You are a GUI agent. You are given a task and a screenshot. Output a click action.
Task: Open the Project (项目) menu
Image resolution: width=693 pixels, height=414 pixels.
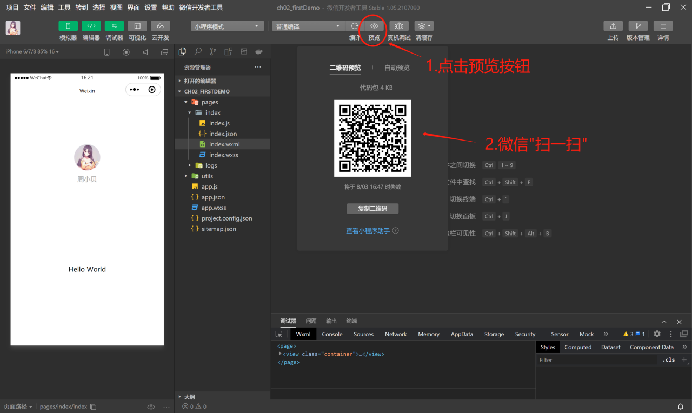click(12, 8)
